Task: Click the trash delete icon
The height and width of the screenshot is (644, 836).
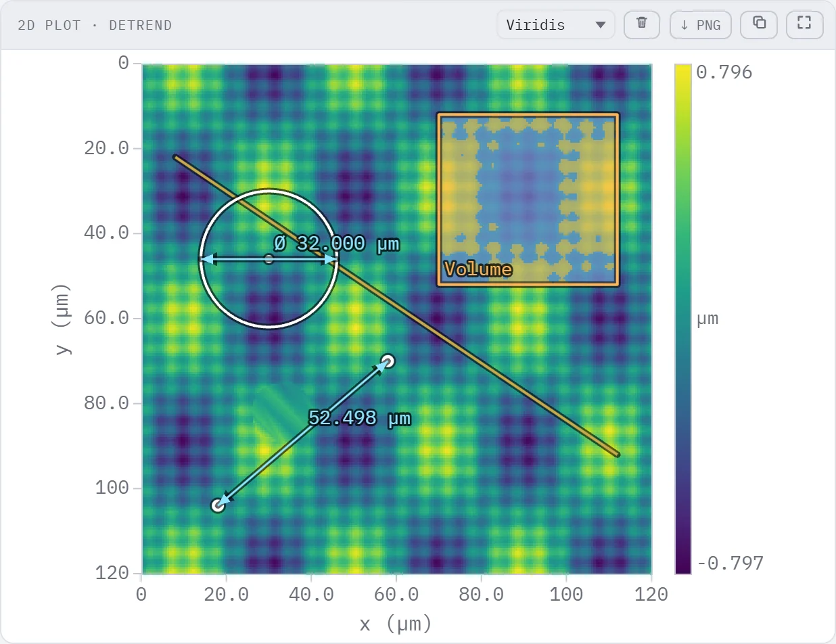Action: pos(642,24)
